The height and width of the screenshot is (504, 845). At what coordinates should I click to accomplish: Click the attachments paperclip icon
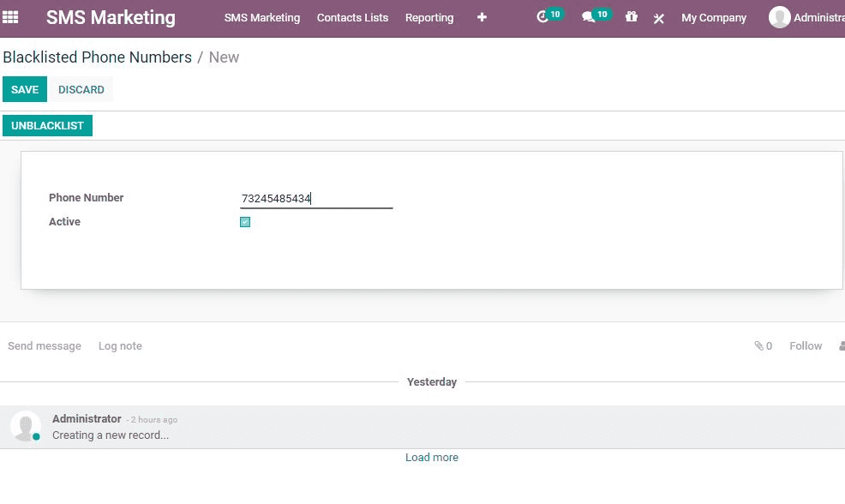[x=758, y=346]
